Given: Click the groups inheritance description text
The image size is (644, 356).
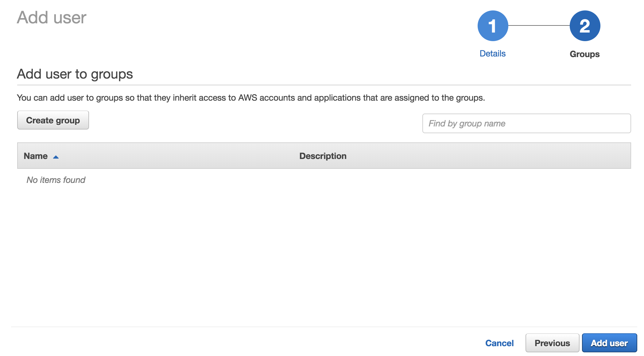Looking at the screenshot, I should click(250, 98).
